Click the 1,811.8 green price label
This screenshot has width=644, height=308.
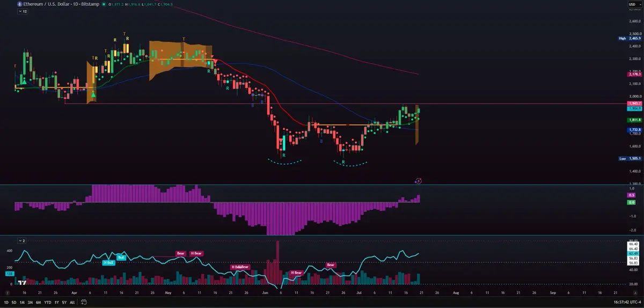(634, 120)
